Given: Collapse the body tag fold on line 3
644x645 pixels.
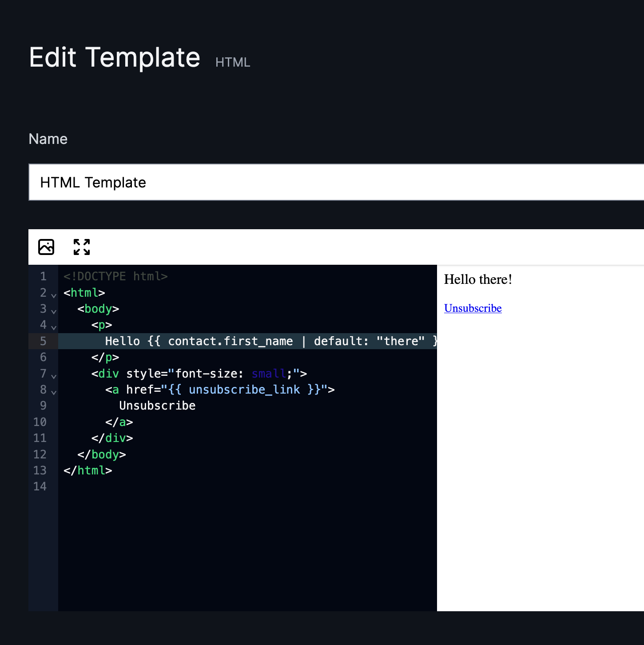Looking at the screenshot, I should [x=54, y=311].
